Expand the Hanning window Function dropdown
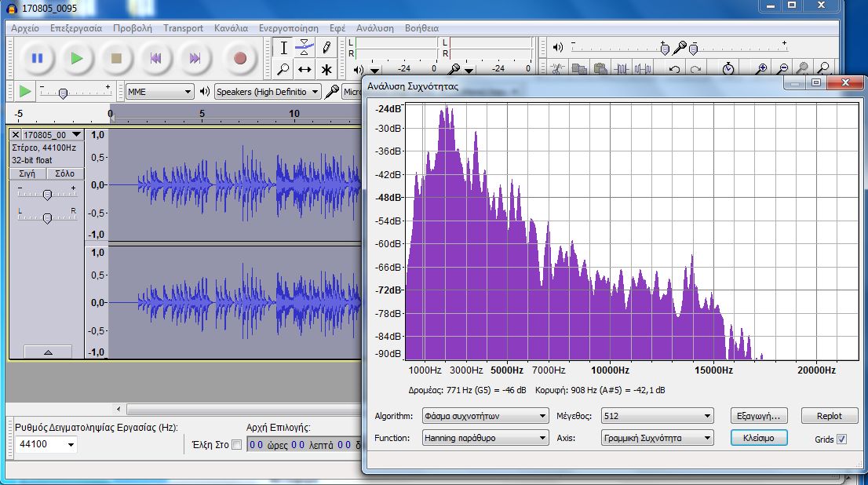Viewport: 868px width, 485px height. [x=484, y=438]
